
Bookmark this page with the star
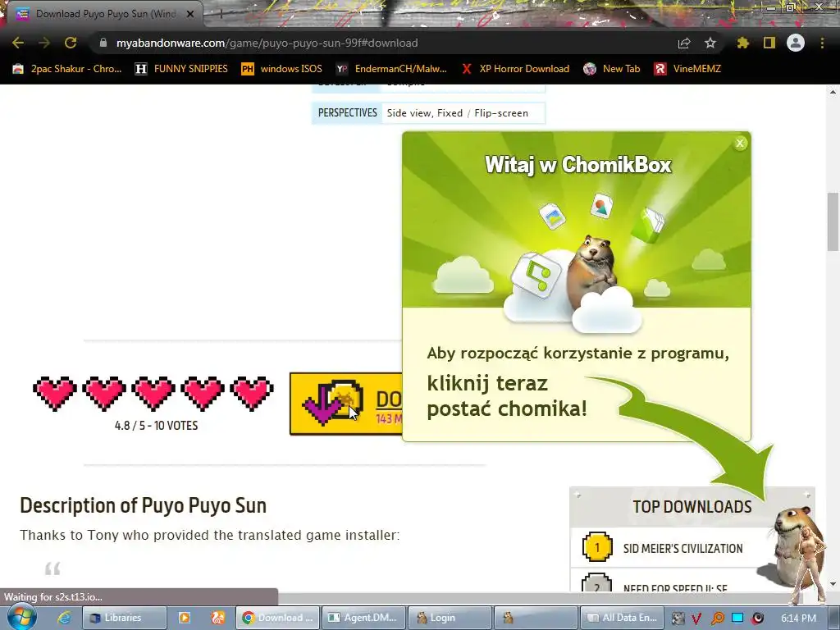(710, 43)
